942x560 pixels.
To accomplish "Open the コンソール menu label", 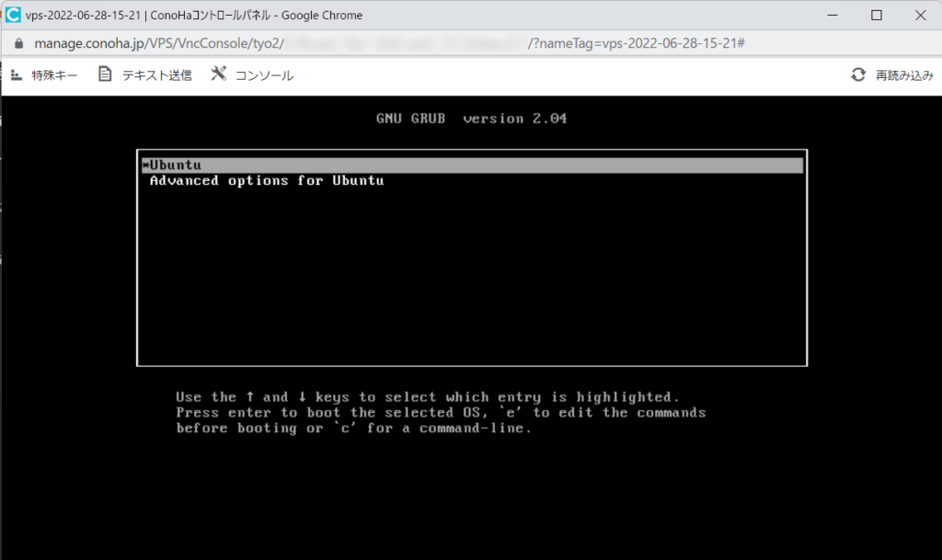I will coord(264,75).
